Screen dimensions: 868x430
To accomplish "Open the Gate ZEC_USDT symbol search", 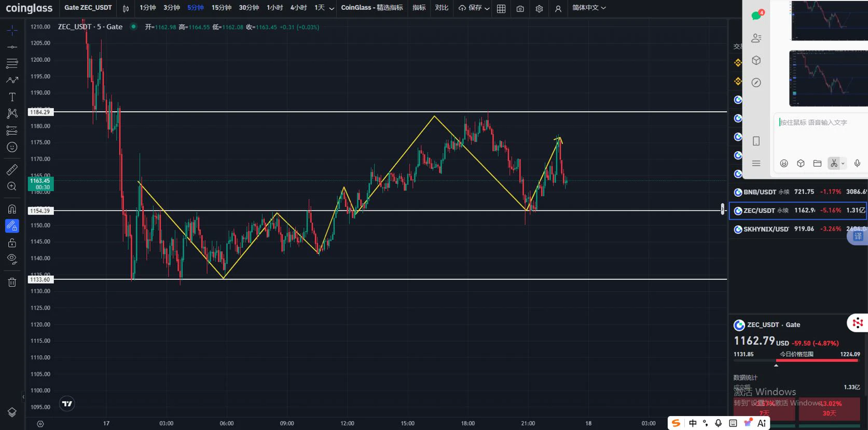I will pos(88,8).
